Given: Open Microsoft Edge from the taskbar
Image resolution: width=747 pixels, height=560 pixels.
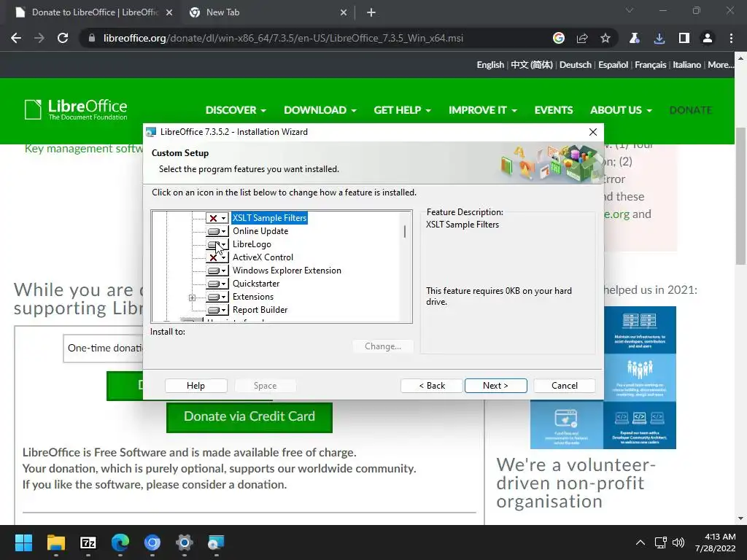Looking at the screenshot, I should (120, 542).
